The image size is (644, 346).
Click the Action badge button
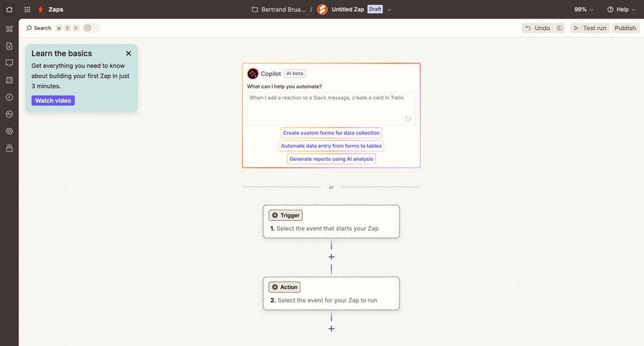click(x=284, y=287)
